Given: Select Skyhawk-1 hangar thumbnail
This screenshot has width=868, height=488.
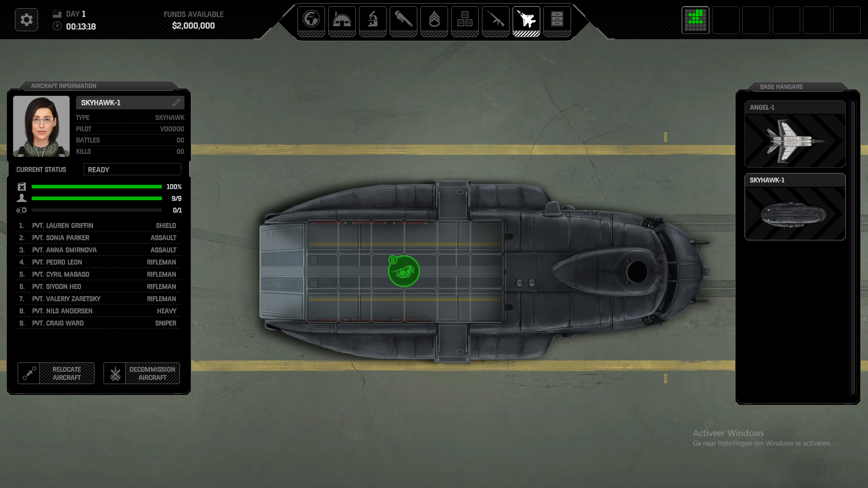Looking at the screenshot, I should tap(795, 207).
